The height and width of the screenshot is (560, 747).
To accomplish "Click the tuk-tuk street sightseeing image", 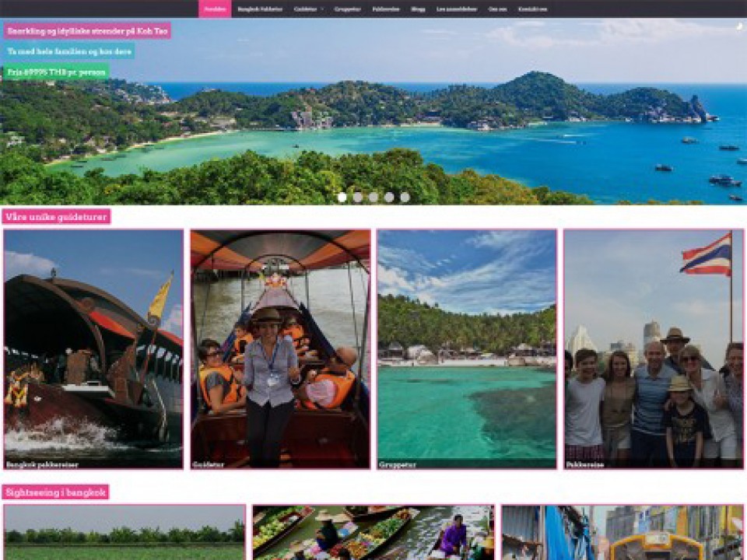I will (622, 533).
